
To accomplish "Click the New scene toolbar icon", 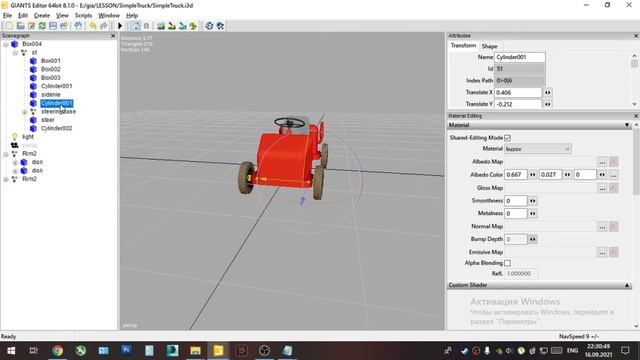I will click(x=9, y=26).
